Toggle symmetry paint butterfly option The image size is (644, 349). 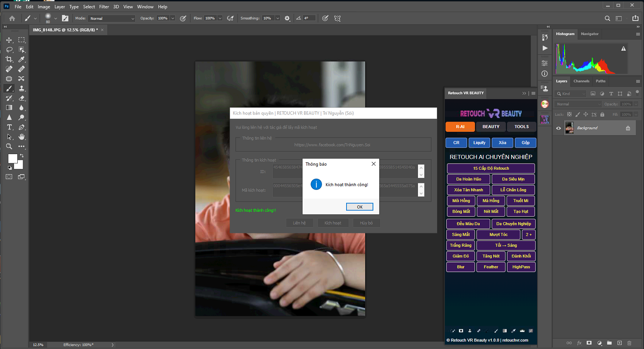[337, 18]
